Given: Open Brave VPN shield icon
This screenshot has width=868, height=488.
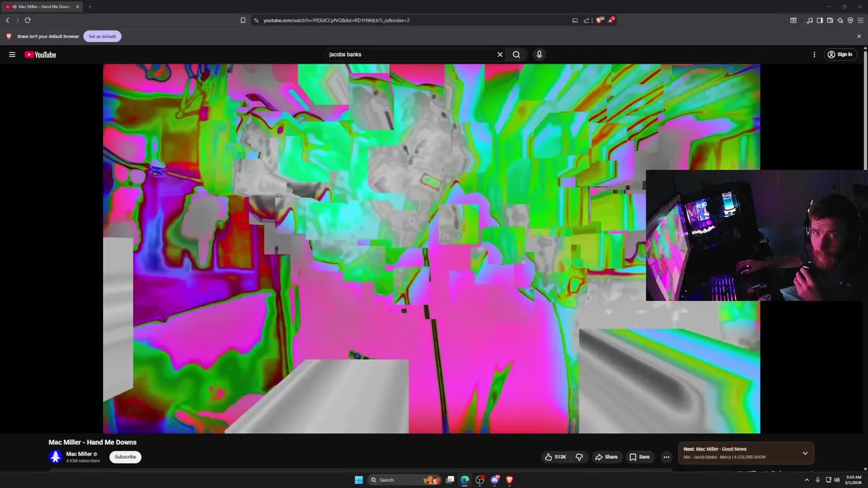Looking at the screenshot, I should (x=850, y=20).
